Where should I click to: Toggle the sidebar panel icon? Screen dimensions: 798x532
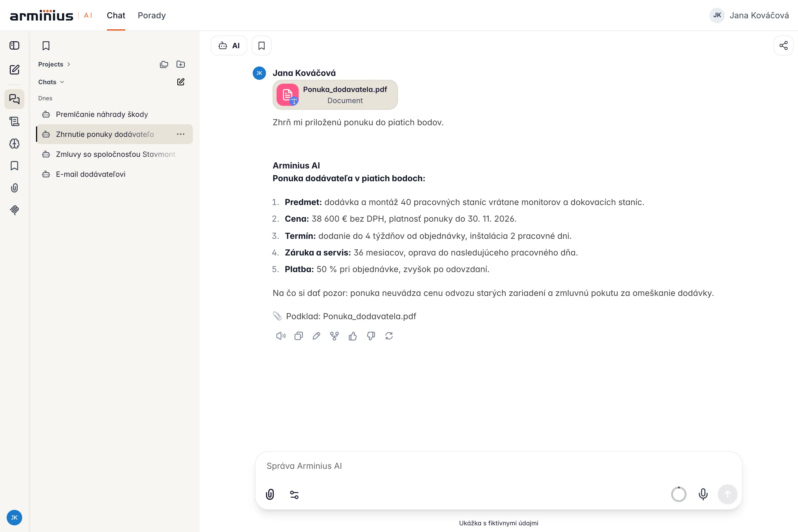click(x=14, y=45)
